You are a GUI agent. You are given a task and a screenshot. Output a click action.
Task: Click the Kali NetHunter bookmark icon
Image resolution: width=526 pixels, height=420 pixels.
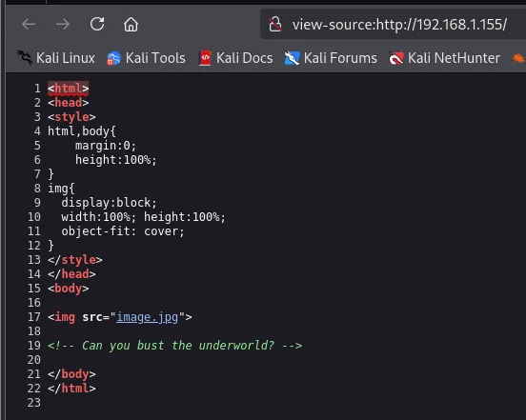coord(395,58)
